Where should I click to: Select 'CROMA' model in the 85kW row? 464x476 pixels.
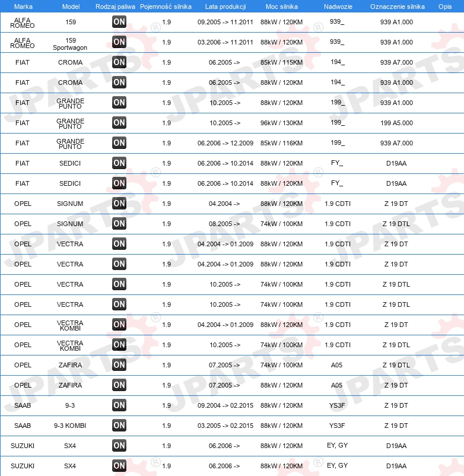[70, 62]
